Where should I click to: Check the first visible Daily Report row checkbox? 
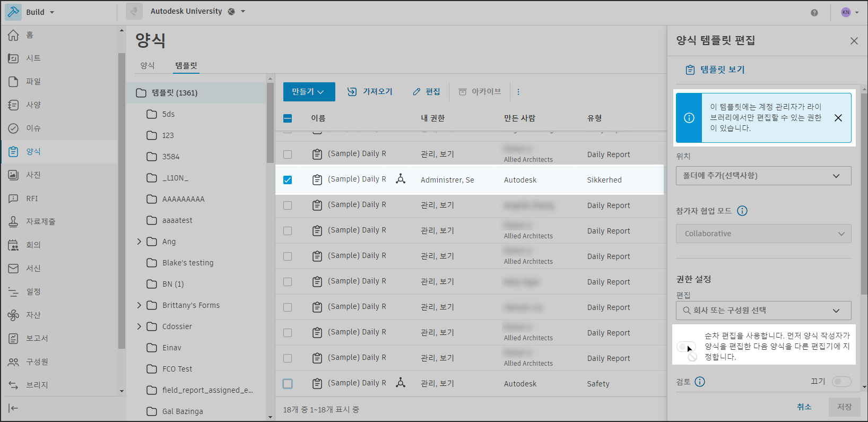pos(288,154)
